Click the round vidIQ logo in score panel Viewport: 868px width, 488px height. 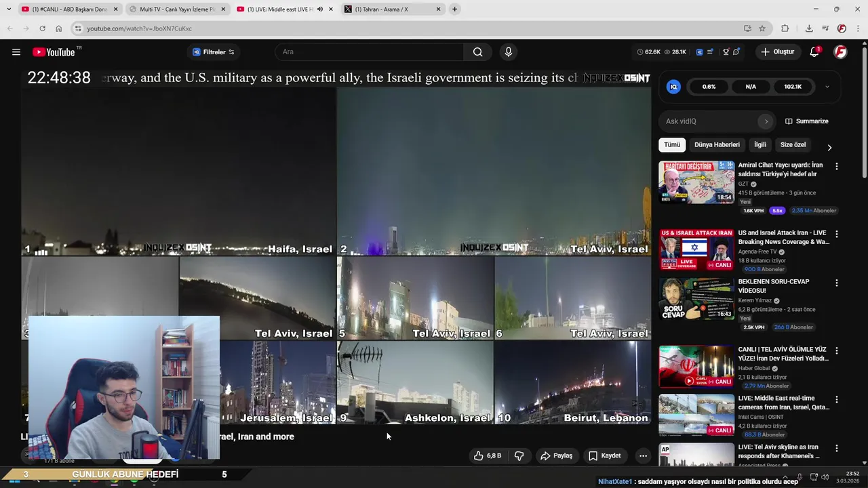[673, 87]
